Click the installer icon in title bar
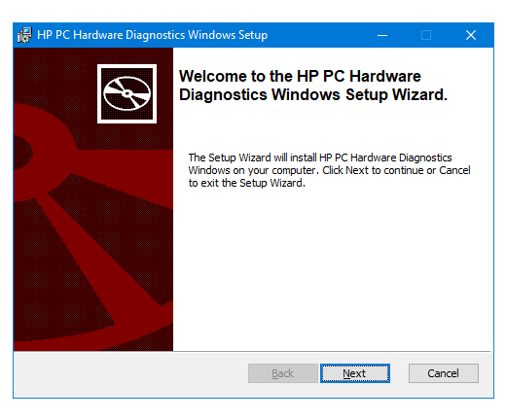The width and height of the screenshot is (506, 420). [x=24, y=35]
